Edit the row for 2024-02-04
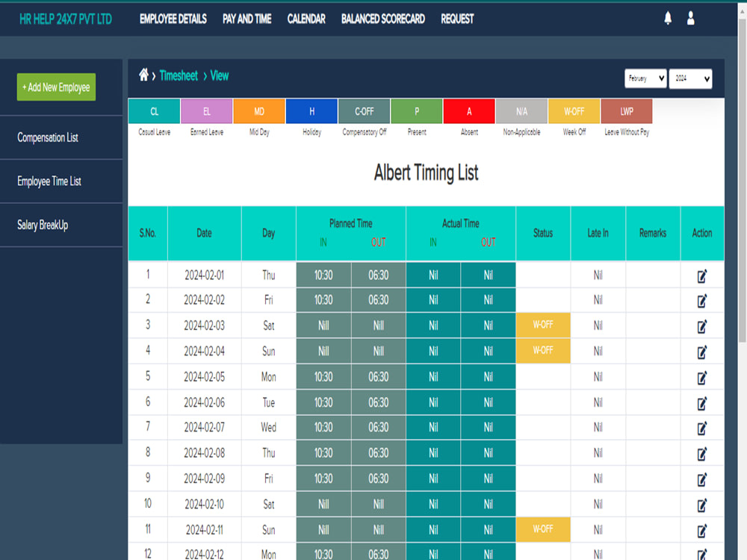 [x=701, y=352]
